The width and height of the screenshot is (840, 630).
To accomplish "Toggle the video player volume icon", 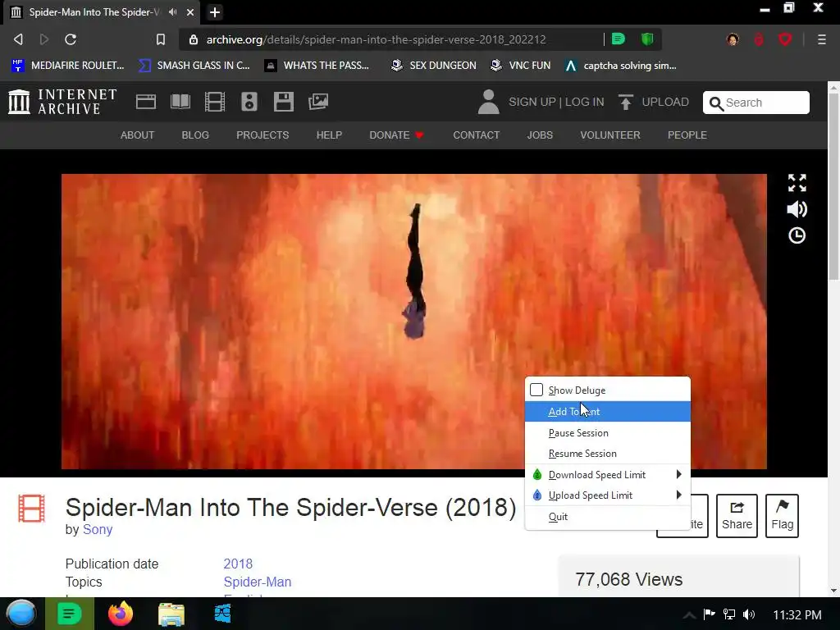I will coord(797,209).
